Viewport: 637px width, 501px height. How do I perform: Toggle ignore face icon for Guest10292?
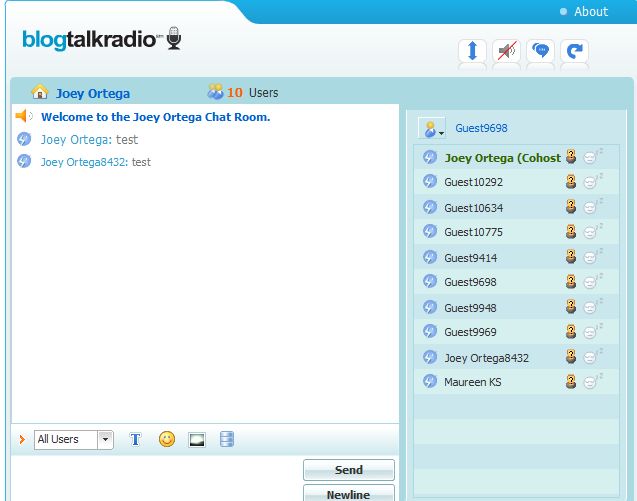click(592, 182)
